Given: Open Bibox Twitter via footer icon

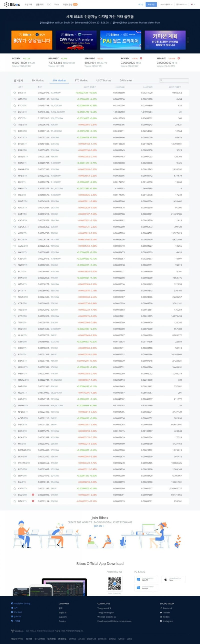Looking at the screenshot, I should pos(161,612).
